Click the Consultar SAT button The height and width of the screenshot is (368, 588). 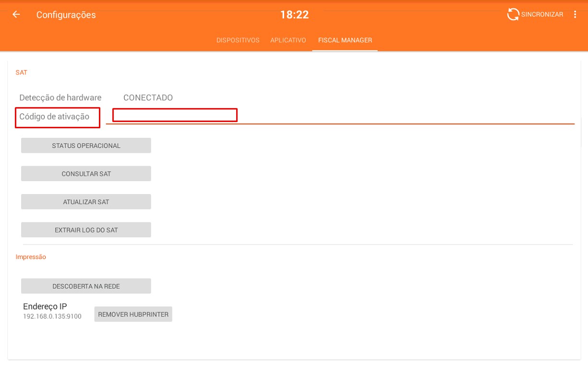pos(86,174)
